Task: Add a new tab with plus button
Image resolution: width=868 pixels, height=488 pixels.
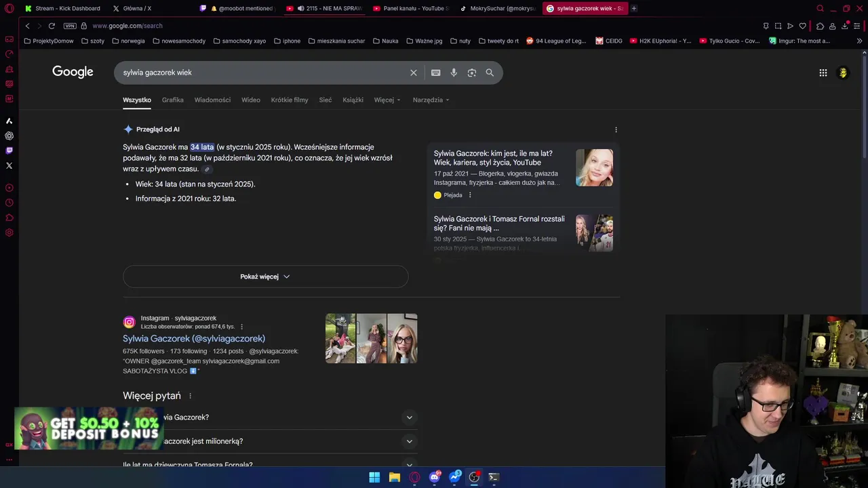Action: (634, 8)
